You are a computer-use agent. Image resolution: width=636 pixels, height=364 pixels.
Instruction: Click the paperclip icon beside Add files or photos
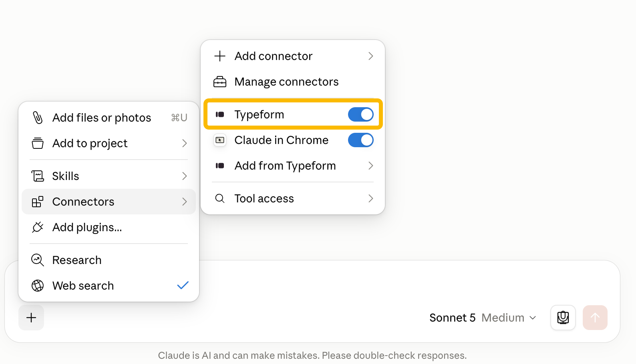coord(38,118)
